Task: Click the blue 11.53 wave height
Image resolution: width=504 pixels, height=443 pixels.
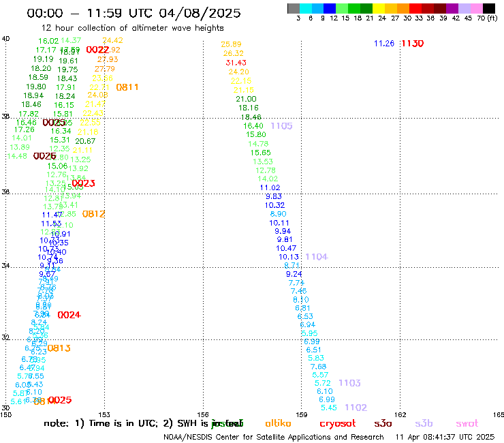Action: point(51,224)
